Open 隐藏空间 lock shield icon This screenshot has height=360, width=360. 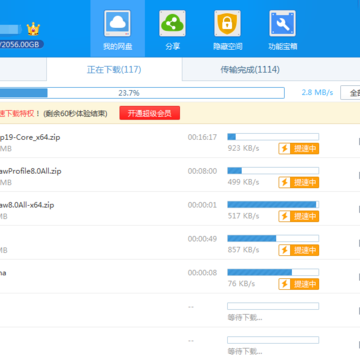[x=227, y=23]
